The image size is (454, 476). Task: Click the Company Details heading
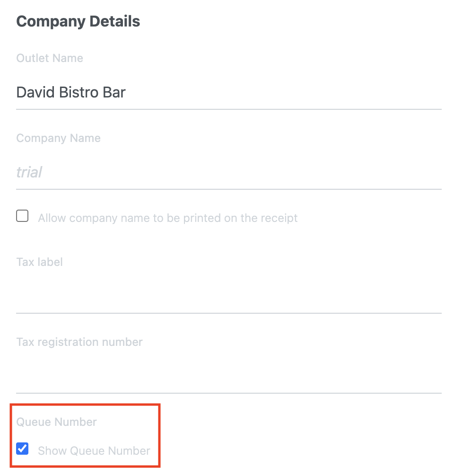coord(78,22)
